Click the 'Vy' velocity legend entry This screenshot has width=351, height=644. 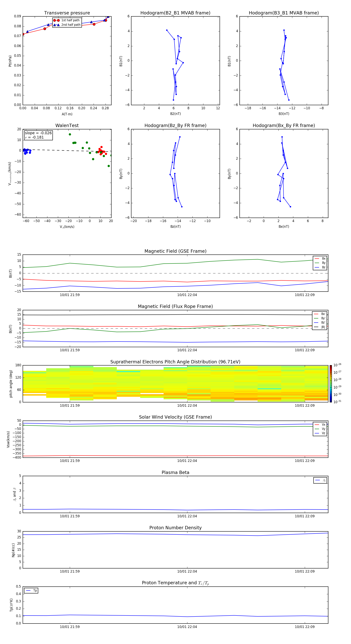pos(320,429)
